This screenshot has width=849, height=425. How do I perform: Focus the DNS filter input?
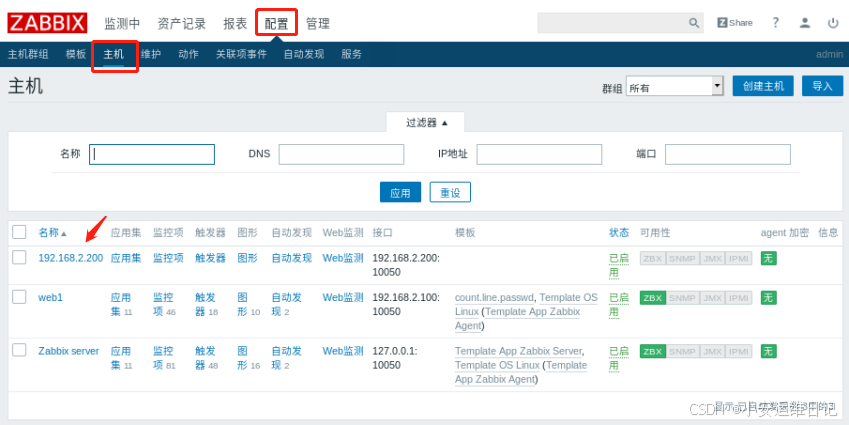coord(341,154)
